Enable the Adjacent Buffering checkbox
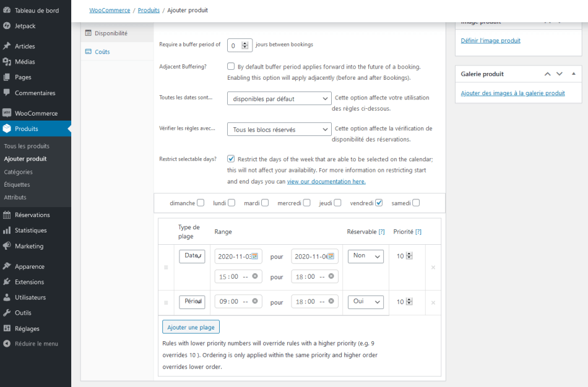 click(x=231, y=66)
